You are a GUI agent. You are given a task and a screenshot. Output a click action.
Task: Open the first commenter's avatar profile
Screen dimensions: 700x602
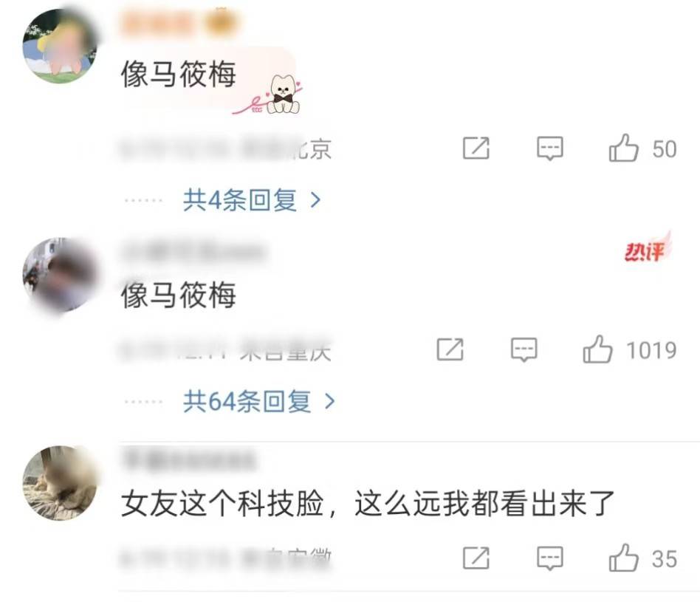pyautogui.click(x=60, y=46)
